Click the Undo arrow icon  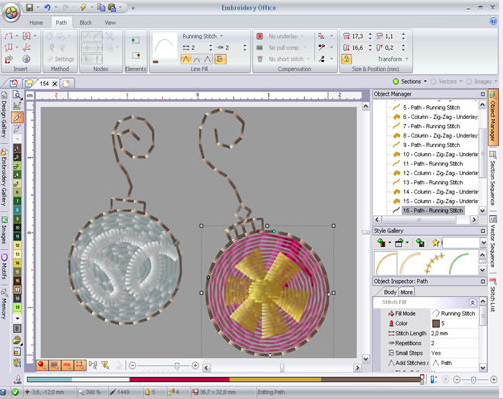[47, 7]
